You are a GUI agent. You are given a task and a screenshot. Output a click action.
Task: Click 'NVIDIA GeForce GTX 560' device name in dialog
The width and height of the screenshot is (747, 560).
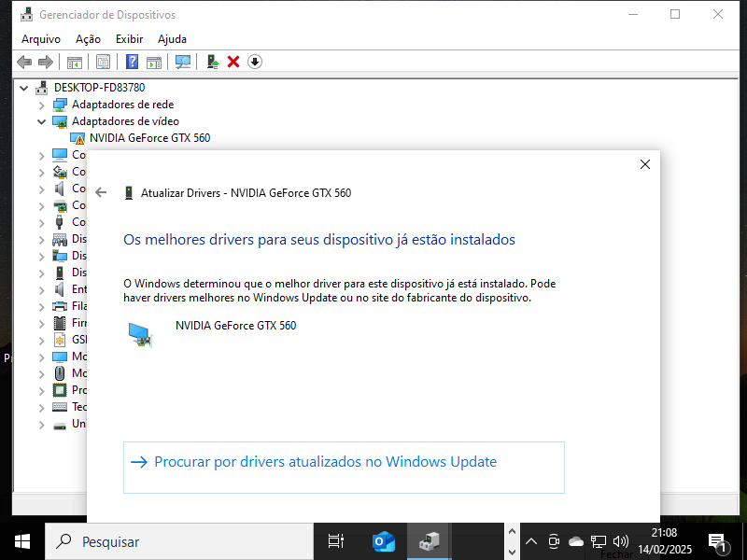coord(236,326)
